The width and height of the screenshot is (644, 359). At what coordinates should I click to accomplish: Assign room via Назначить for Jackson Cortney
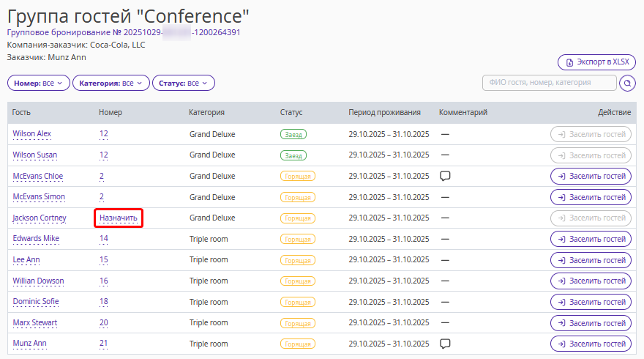(118, 218)
